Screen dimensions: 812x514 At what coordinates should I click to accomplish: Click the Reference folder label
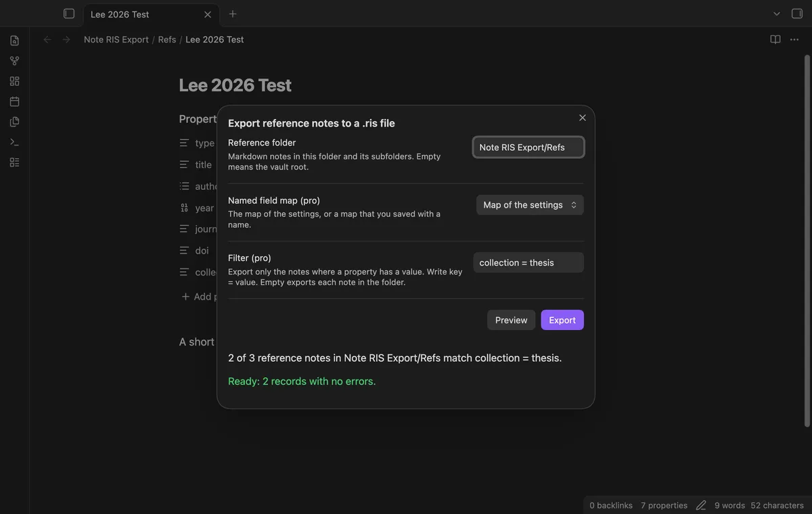coord(262,143)
